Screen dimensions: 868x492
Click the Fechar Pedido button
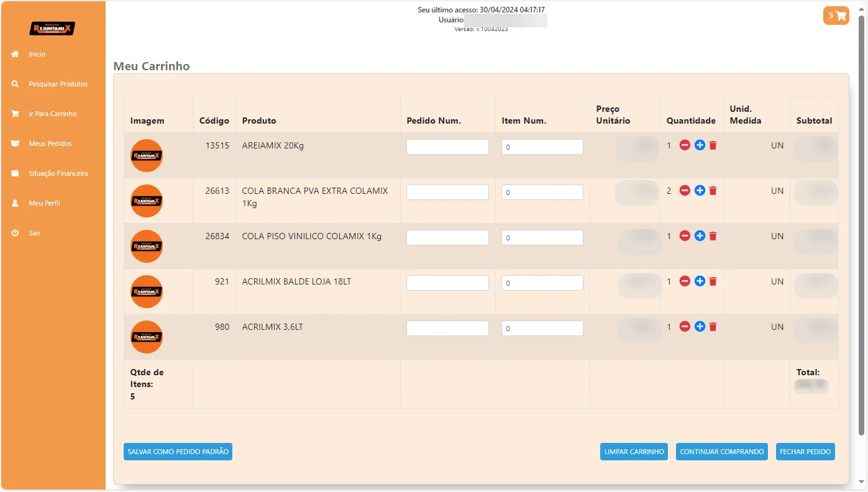(x=805, y=452)
